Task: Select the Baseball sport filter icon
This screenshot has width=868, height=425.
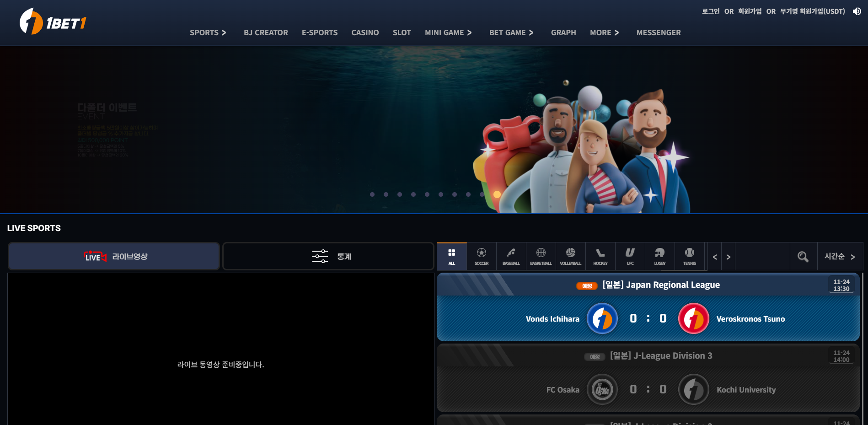Action: (x=511, y=256)
